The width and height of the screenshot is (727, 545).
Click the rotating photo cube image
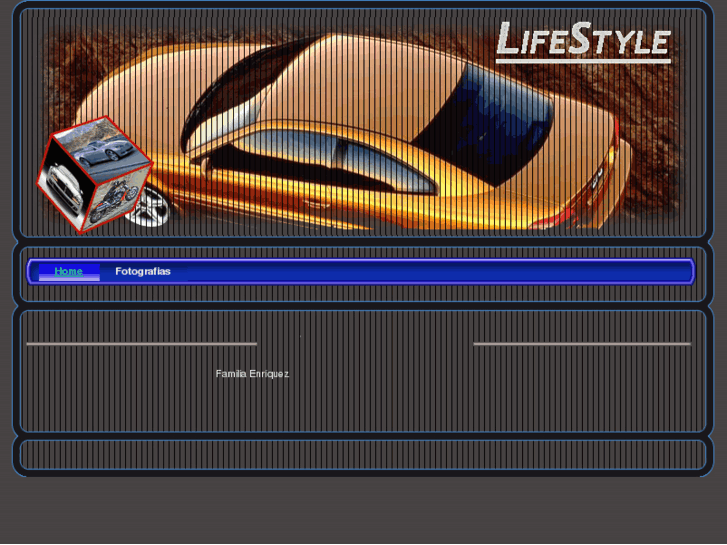tap(95, 174)
